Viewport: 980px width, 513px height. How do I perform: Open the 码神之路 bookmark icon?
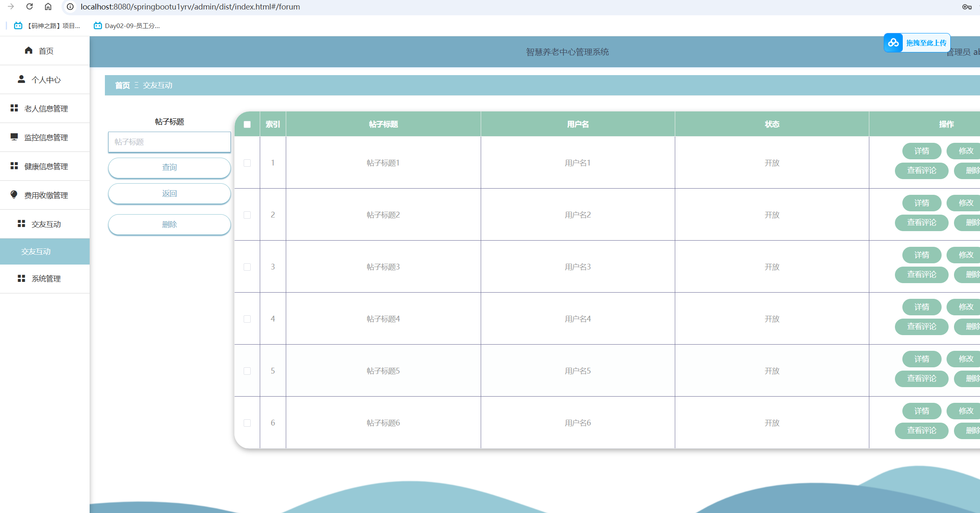18,26
